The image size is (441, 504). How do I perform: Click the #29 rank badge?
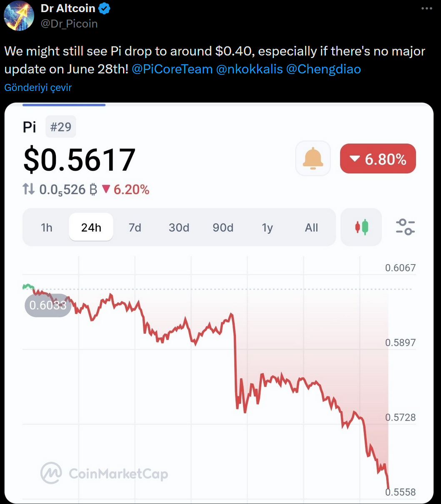61,127
